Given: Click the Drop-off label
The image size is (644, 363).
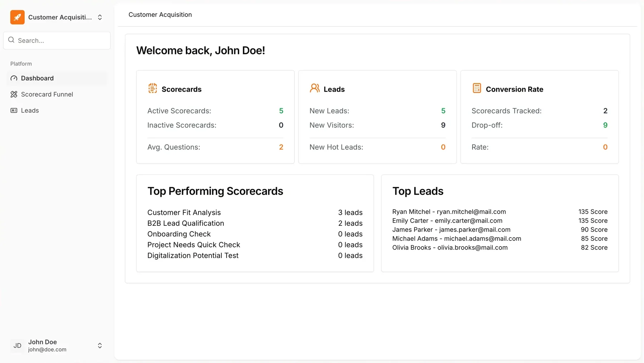Looking at the screenshot, I should [487, 125].
